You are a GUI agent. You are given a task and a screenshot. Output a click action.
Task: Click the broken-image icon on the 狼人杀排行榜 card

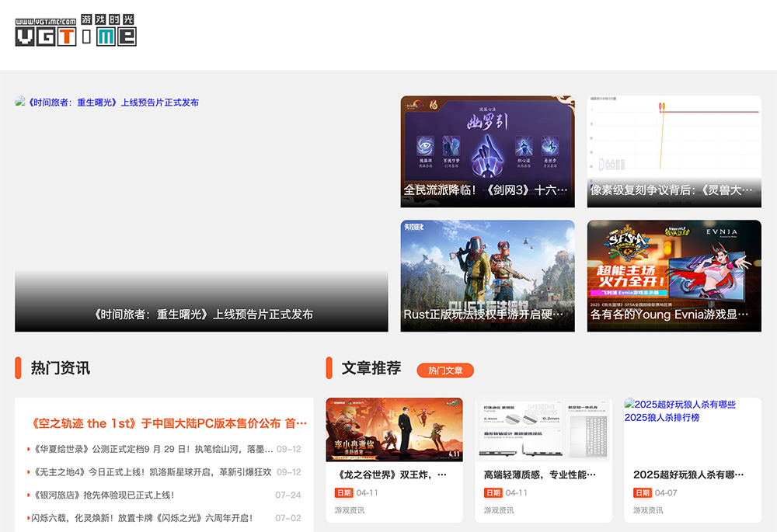[631, 403]
